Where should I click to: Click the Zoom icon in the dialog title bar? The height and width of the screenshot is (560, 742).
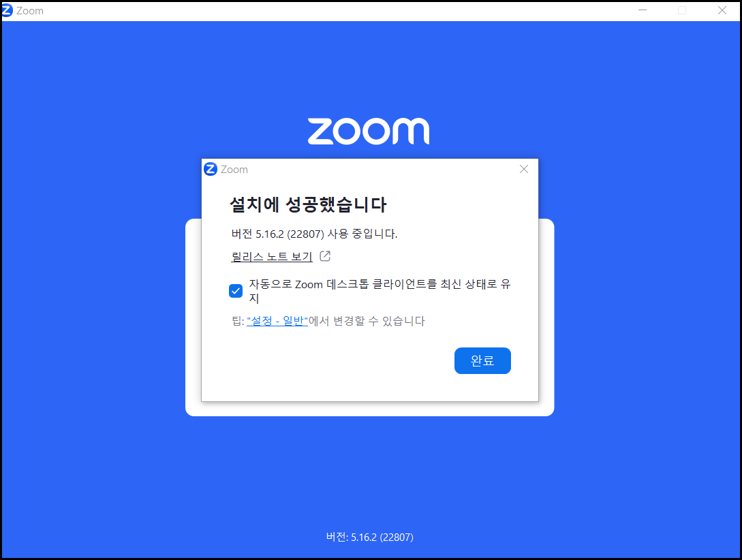(x=211, y=169)
